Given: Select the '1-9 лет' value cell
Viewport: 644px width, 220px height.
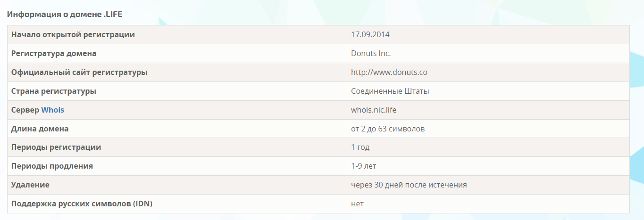Looking at the screenshot, I should tap(363, 166).
